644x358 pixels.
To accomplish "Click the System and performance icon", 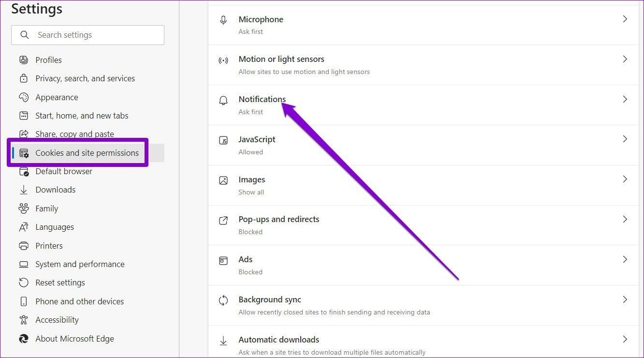I will [24, 264].
